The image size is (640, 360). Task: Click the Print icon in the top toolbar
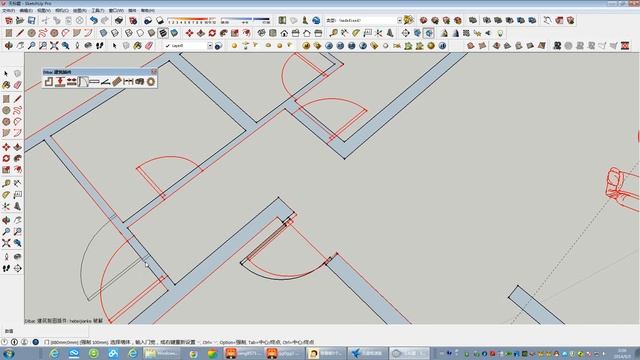119,20
